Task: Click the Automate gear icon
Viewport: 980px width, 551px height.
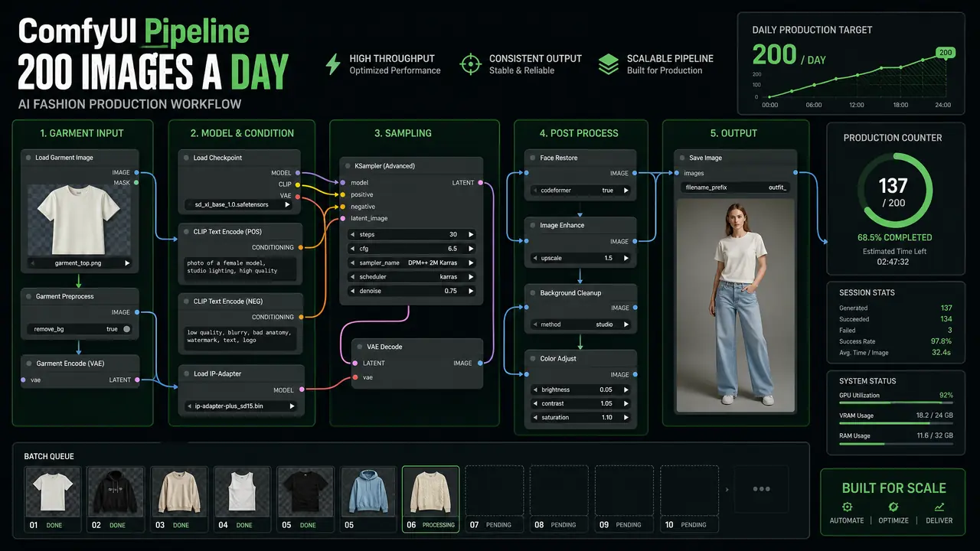Action: click(847, 507)
